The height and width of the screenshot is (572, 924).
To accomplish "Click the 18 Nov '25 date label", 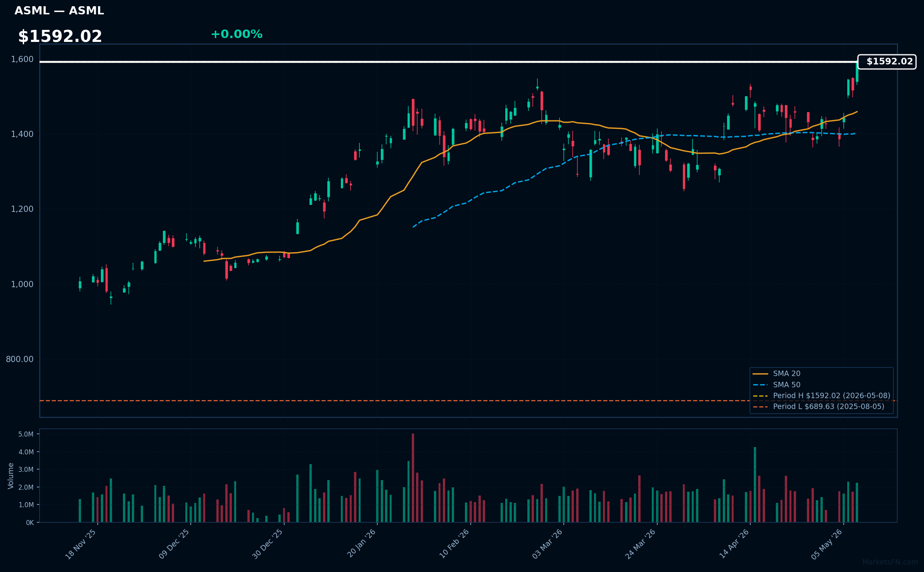I will point(81,544).
